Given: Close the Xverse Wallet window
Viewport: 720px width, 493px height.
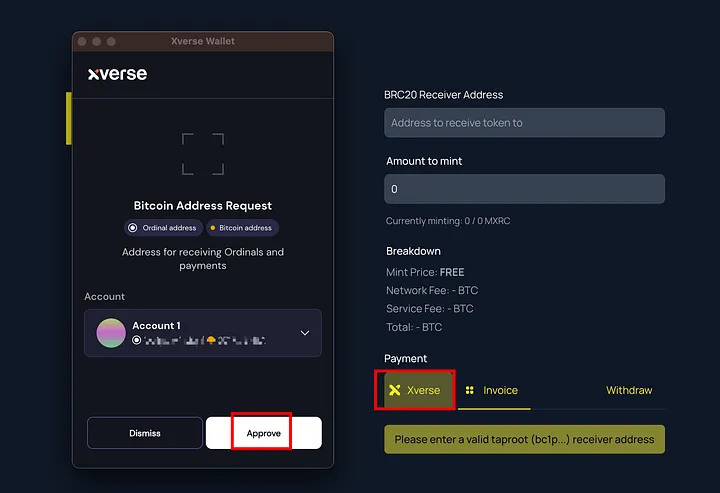Looking at the screenshot, I should (x=82, y=41).
